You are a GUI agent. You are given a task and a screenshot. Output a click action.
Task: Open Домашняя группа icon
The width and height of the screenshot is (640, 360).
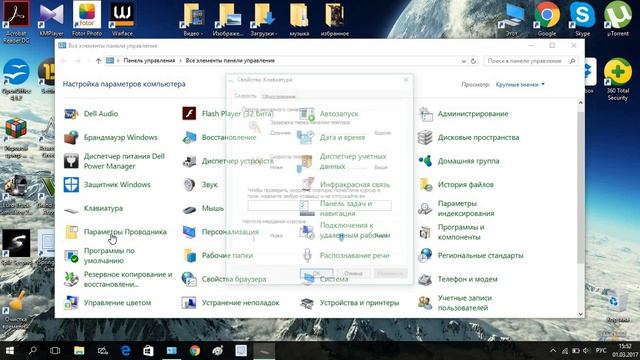[x=425, y=161]
